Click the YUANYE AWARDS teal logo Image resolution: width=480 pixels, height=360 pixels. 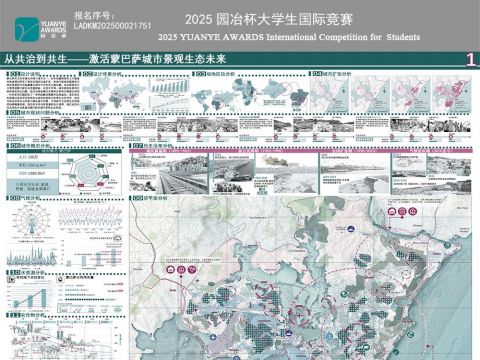27,29
